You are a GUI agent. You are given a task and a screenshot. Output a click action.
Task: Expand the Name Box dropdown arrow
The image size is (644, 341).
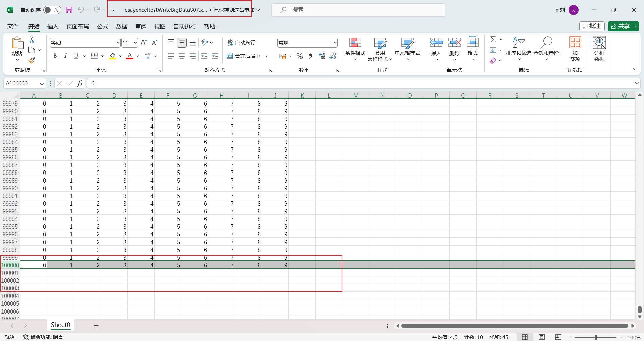point(42,83)
